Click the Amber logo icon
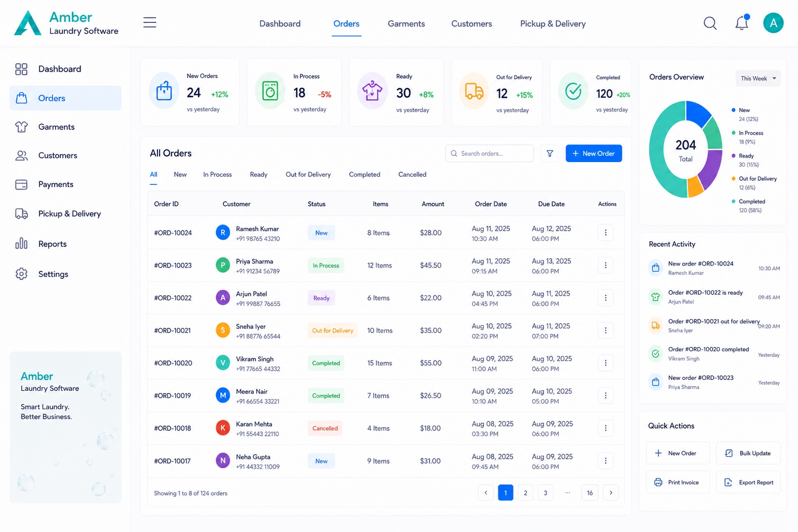Image resolution: width=798 pixels, height=532 pixels. coord(28,23)
